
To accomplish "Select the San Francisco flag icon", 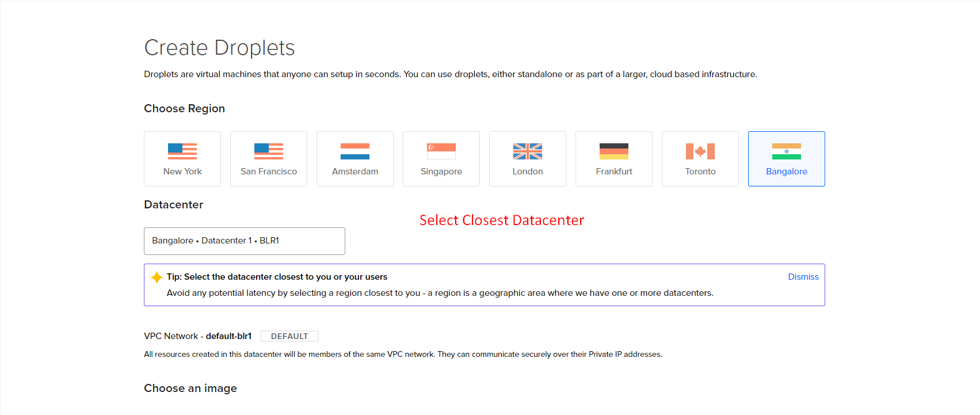I will pos(269,151).
